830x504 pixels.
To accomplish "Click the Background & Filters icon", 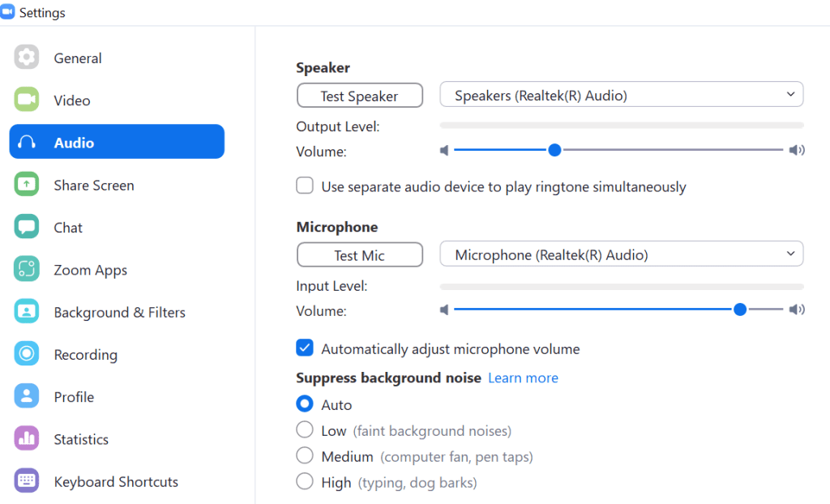I will pyautogui.click(x=26, y=312).
